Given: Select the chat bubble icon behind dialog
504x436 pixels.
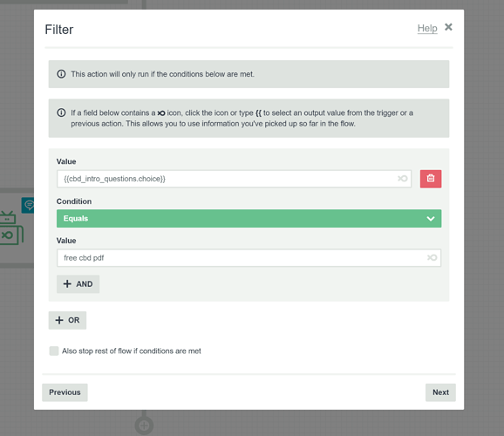Looking at the screenshot, I should (28, 205).
